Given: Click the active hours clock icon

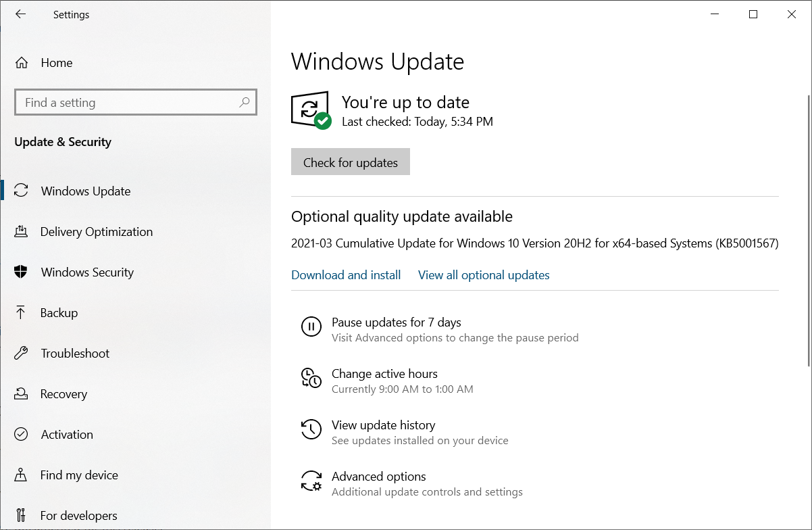Looking at the screenshot, I should click(x=311, y=378).
